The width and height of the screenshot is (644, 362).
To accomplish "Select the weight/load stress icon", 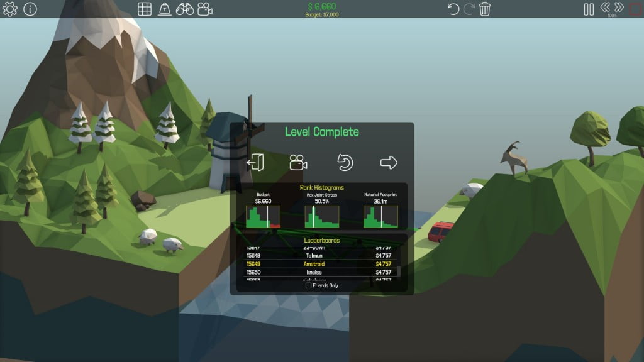I will [x=164, y=9].
